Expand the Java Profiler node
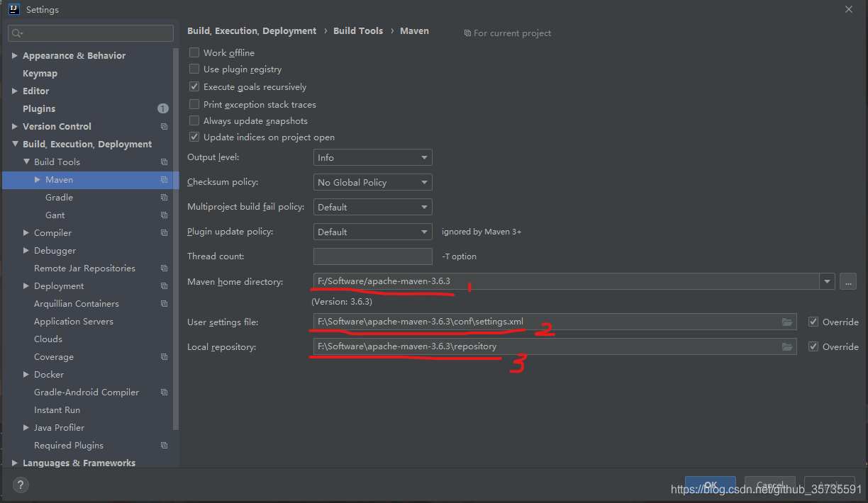This screenshot has width=868, height=503. 26,428
